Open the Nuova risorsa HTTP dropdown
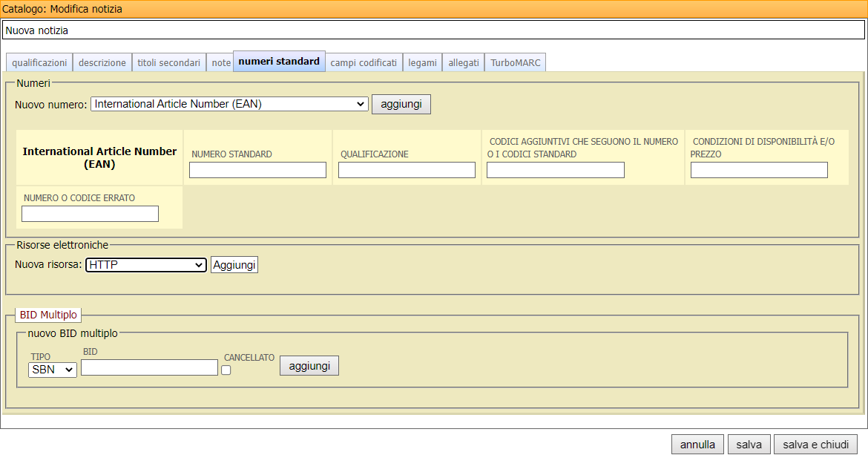The image size is (868, 455). click(x=145, y=265)
